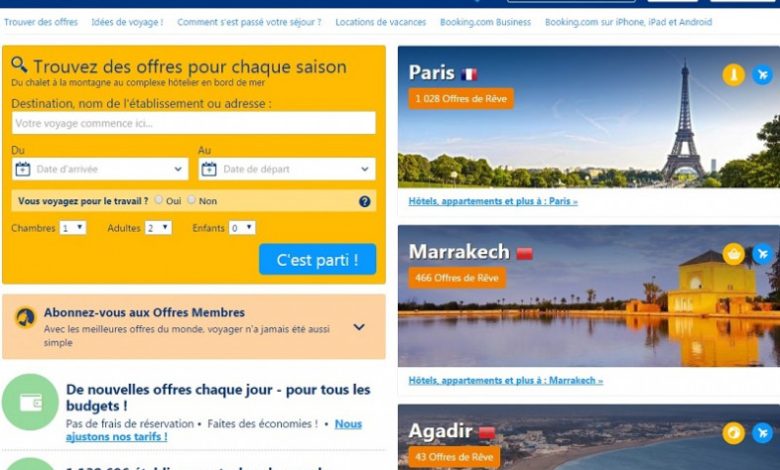Click the yellow monument icon on Paris card
This screenshot has width=780, height=470.
click(x=733, y=75)
